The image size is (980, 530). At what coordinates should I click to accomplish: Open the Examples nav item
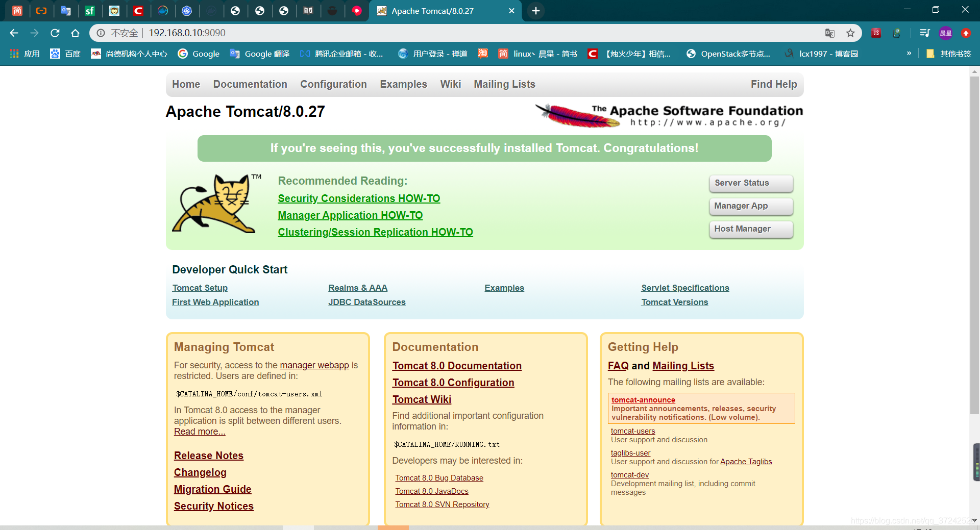pos(403,84)
